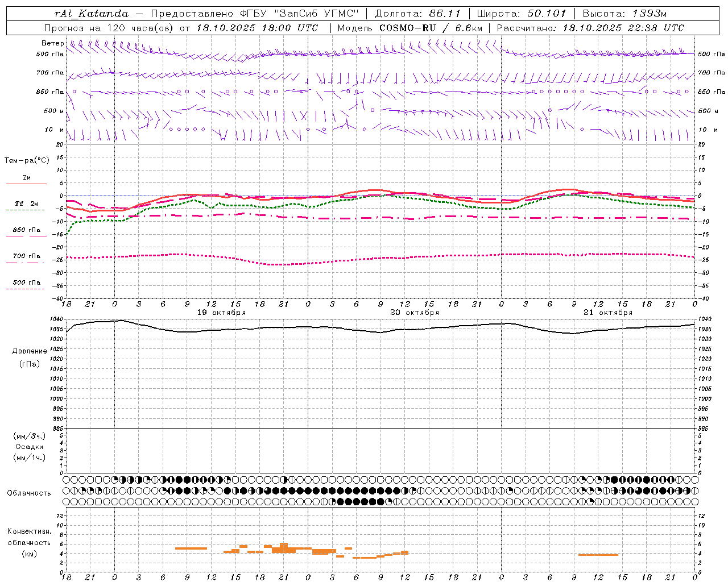Image resolution: width=728 pixels, height=582 pixels.
Task: Click the dash-dot line sample under 700 гПа legend
Action: tap(26, 263)
